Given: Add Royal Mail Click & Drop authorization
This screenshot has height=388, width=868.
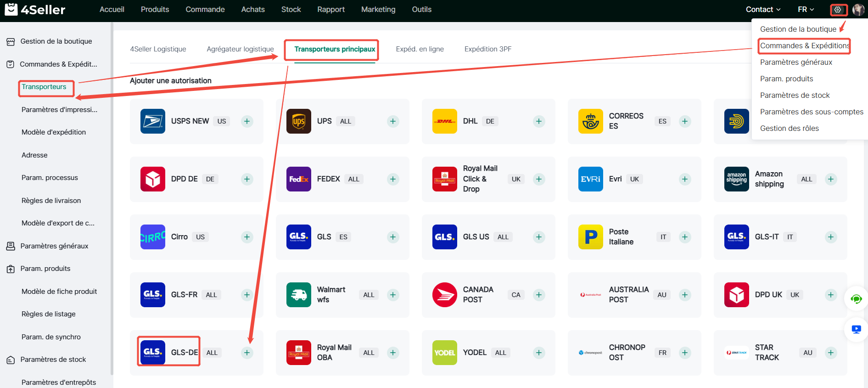Looking at the screenshot, I should pyautogui.click(x=539, y=179).
